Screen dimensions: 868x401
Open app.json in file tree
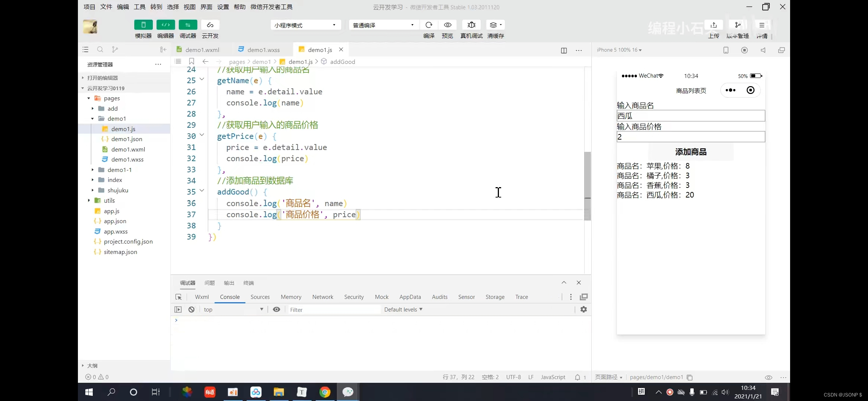coord(115,221)
